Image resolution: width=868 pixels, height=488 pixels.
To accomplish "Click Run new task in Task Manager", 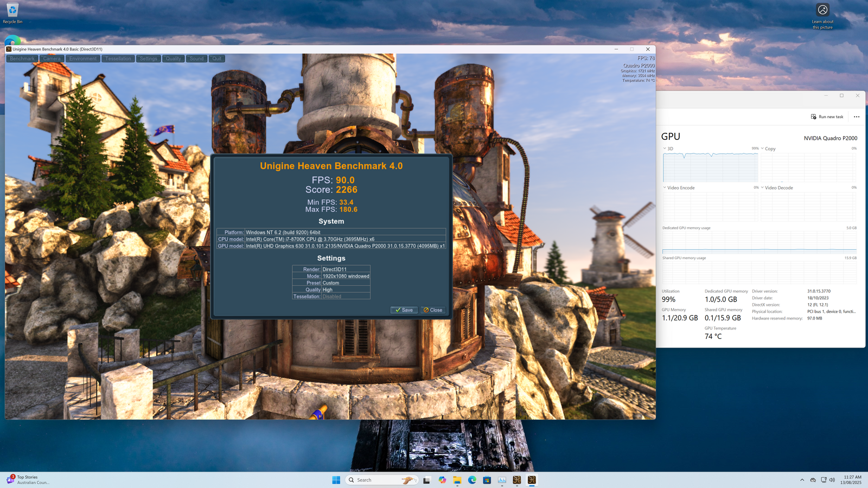I will [827, 117].
